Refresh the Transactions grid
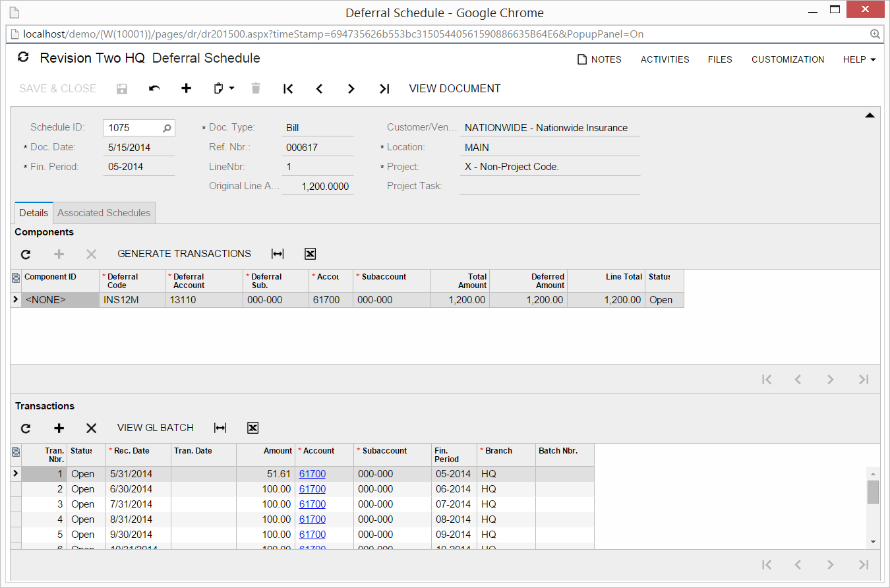This screenshot has width=890, height=588. [x=26, y=428]
